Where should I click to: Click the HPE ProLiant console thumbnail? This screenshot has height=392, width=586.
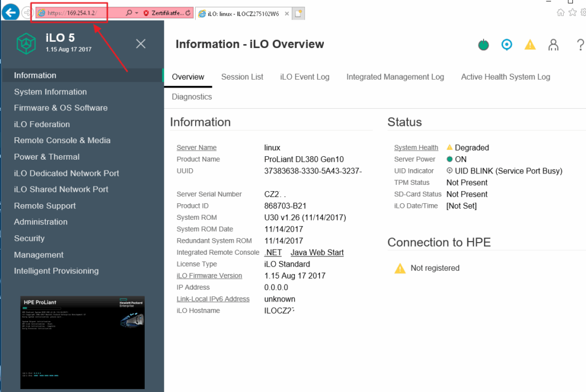tap(82, 342)
